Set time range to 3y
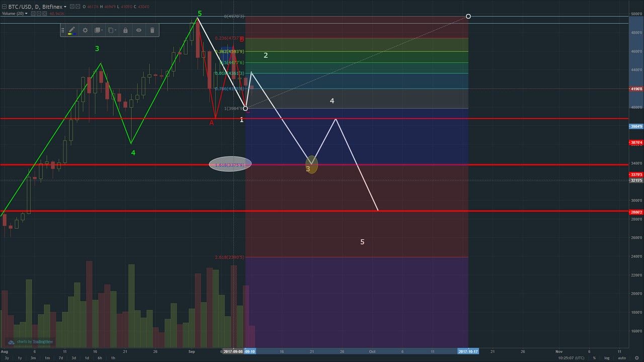The image size is (644, 362). pos(6,358)
